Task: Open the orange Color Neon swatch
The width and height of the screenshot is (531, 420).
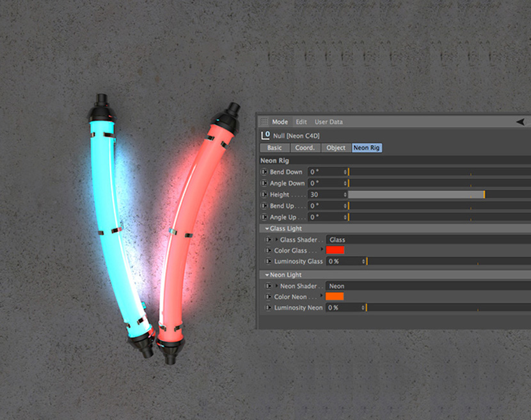Action: [335, 297]
